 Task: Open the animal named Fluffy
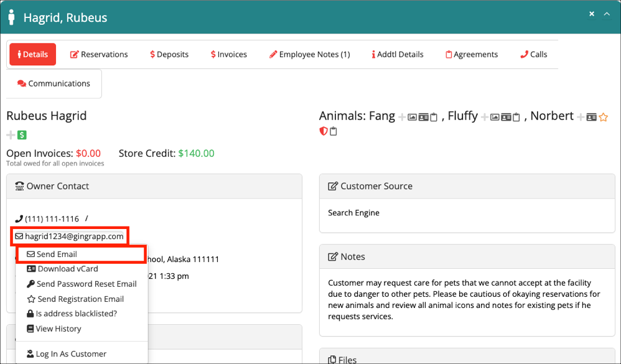click(x=462, y=116)
